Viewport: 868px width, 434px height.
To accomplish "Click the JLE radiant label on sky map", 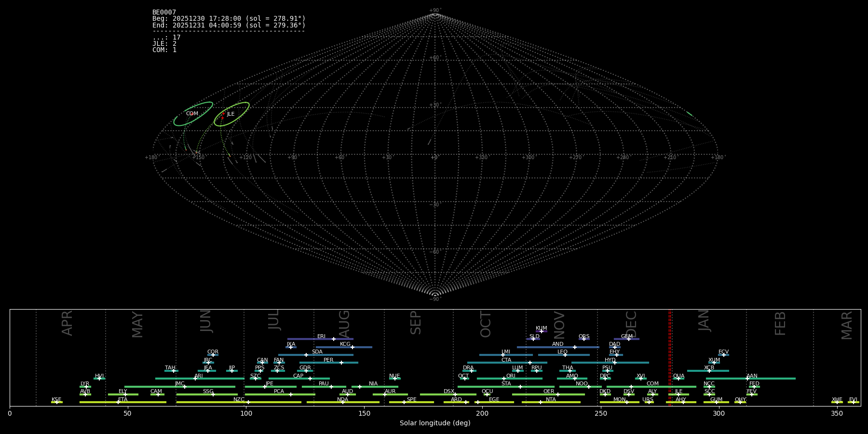I will (x=231, y=114).
